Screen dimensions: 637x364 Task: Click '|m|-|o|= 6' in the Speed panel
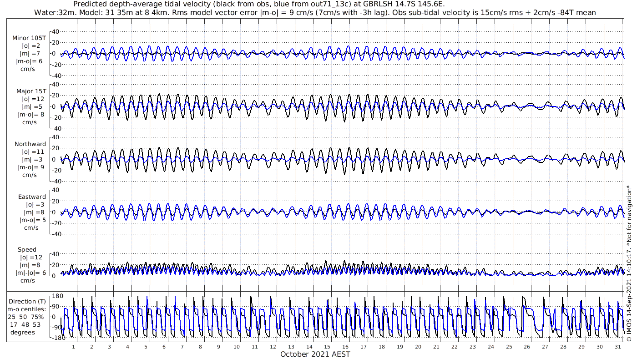click(31, 273)
